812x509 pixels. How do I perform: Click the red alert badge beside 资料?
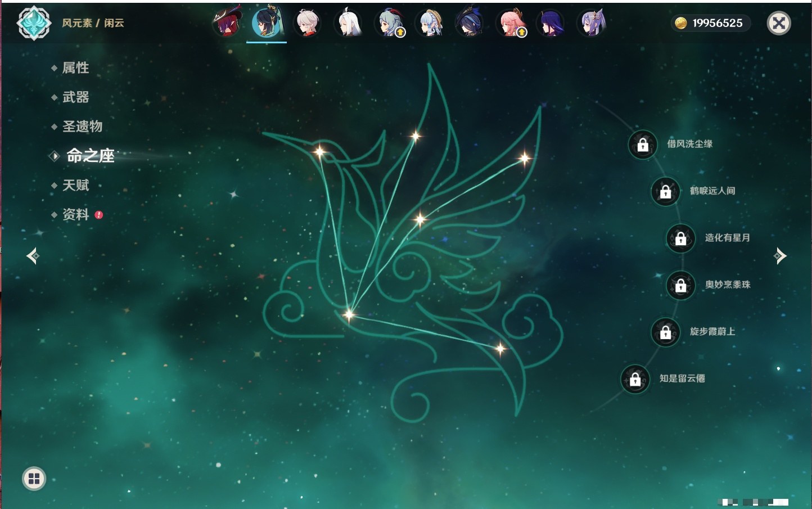tap(99, 215)
